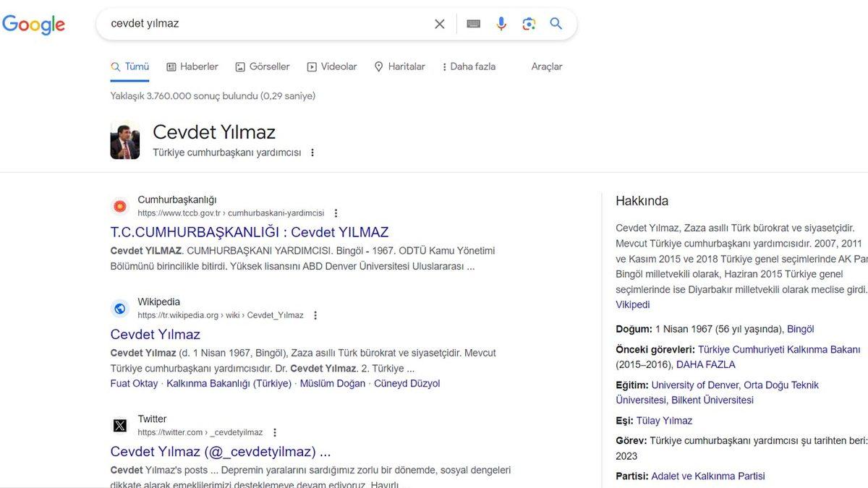Open the Wikipedia favicon next to that result
This screenshot has width=868, height=488.
[x=119, y=308]
